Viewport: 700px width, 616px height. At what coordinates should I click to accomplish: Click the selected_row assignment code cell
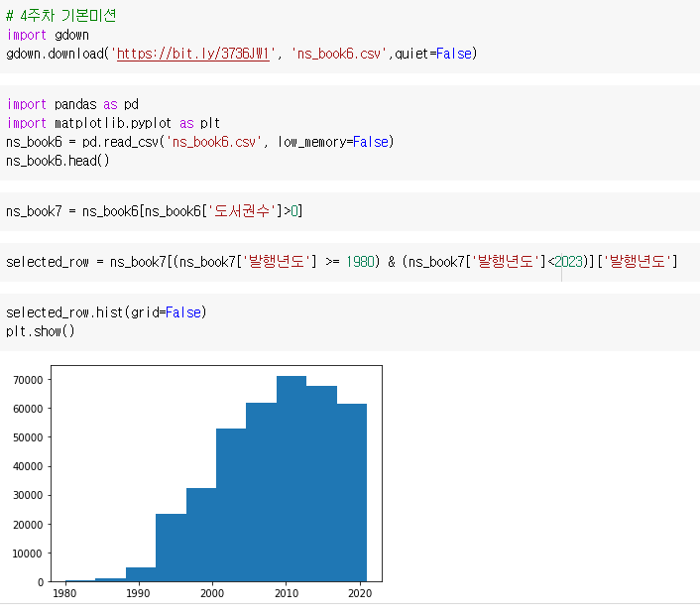(350, 262)
